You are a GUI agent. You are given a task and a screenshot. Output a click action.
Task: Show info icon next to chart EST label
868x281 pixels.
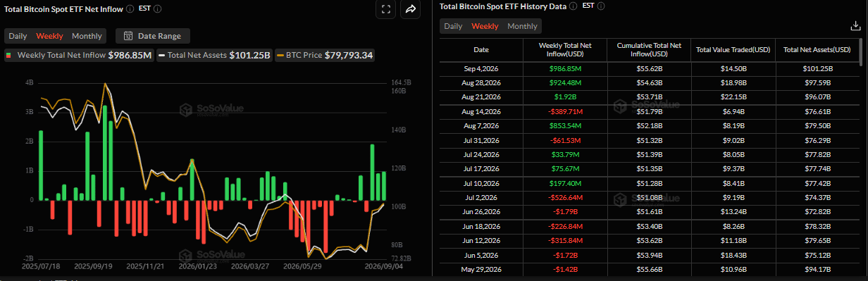pos(157,8)
